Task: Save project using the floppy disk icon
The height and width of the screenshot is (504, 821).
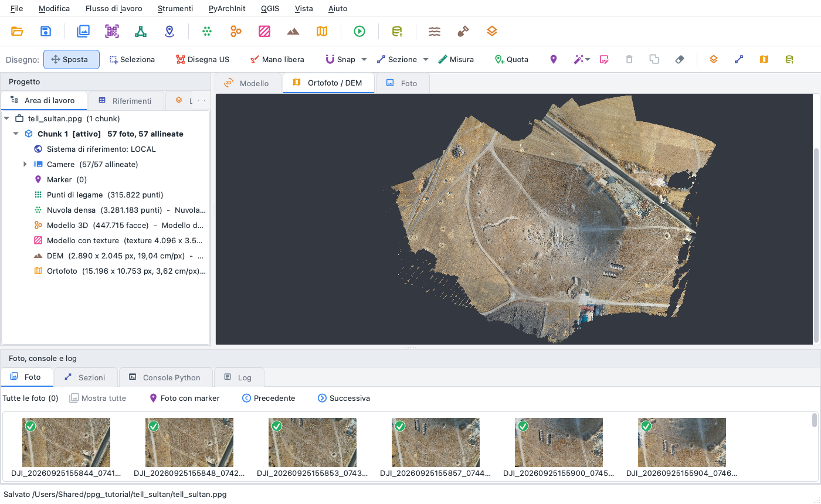Action: coord(46,32)
